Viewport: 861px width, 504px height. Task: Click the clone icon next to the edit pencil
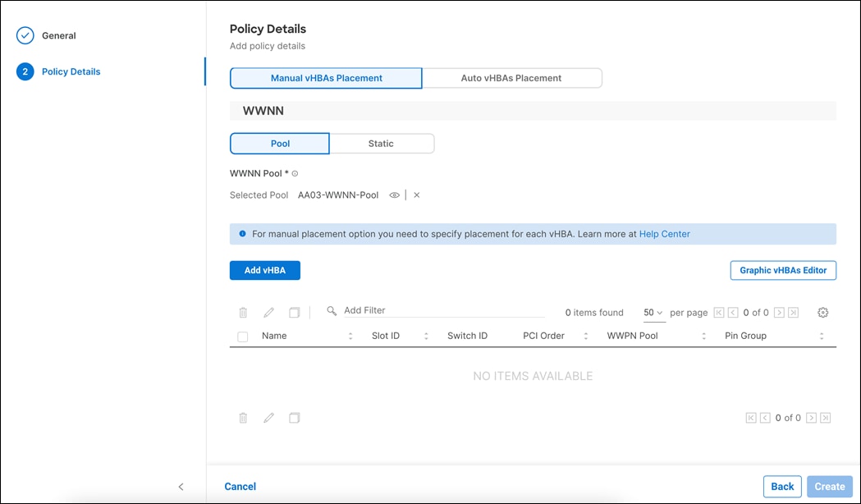pos(294,312)
